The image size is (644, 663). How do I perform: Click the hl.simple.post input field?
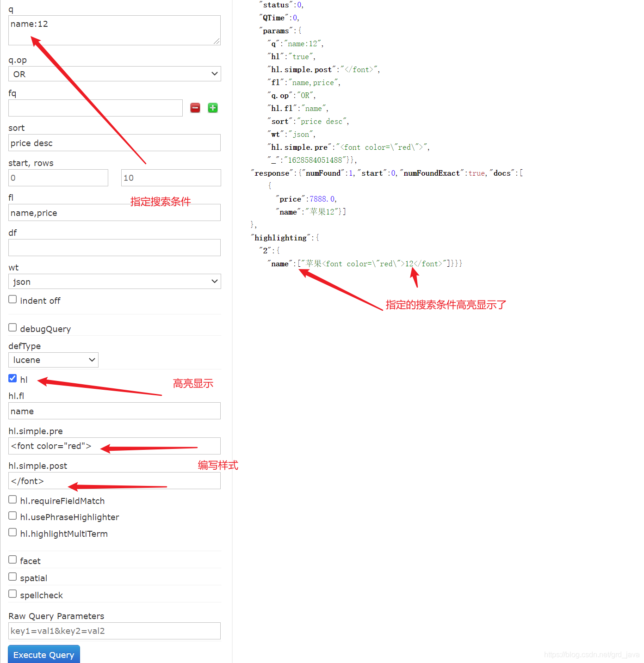[114, 481]
